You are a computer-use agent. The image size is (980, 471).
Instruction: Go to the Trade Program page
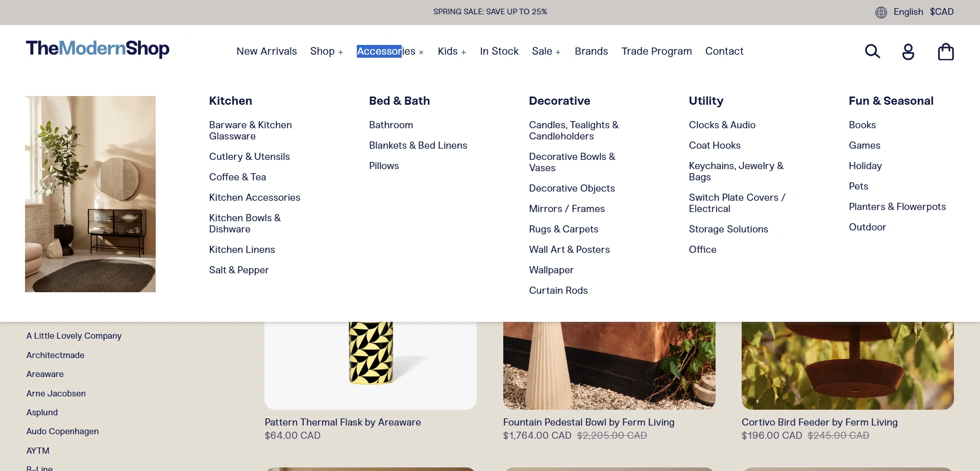656,52
